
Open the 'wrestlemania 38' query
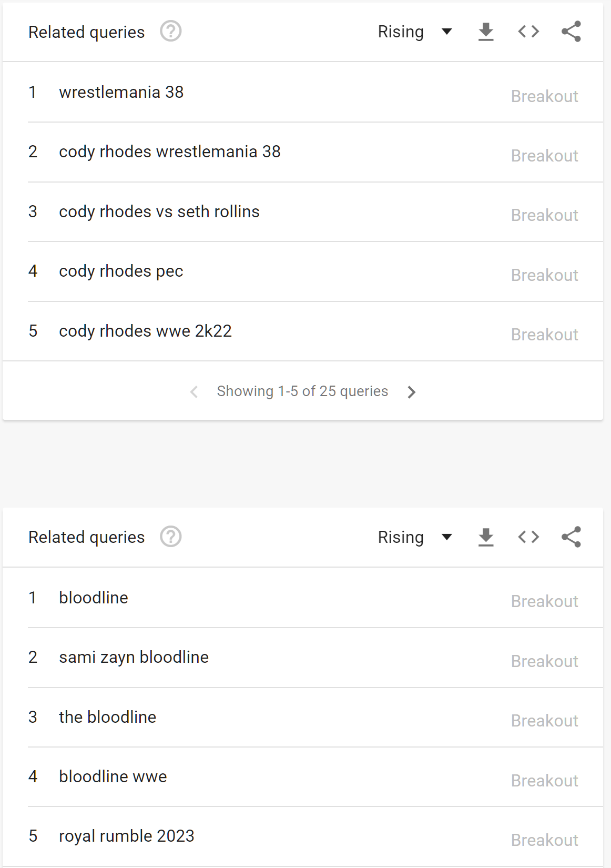click(121, 93)
